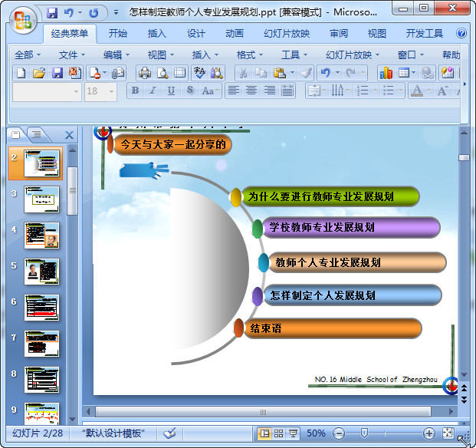This screenshot has height=448, width=476.
Task: Switch to the 幻灯片放映 ribbon tab
Action: tap(287, 34)
